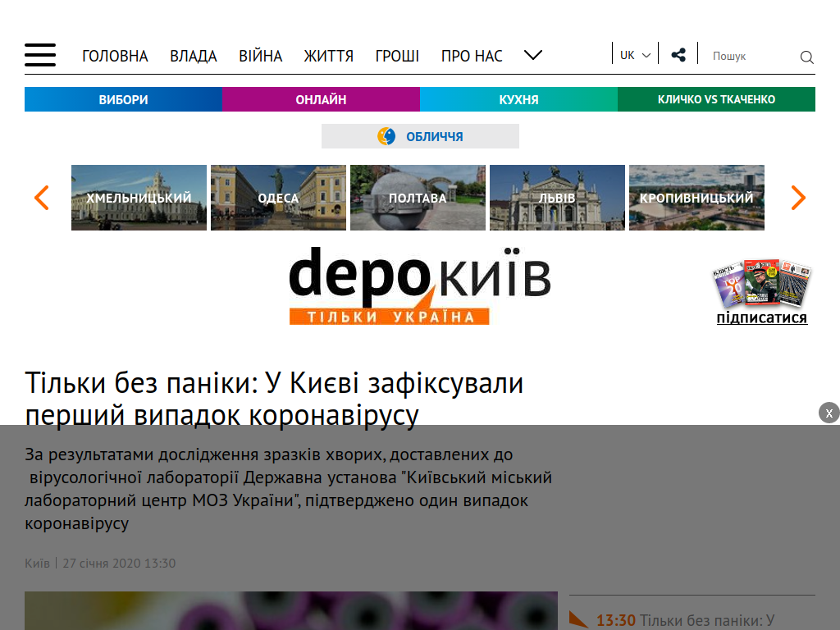Click the підписатися subscribe link

coord(762,317)
